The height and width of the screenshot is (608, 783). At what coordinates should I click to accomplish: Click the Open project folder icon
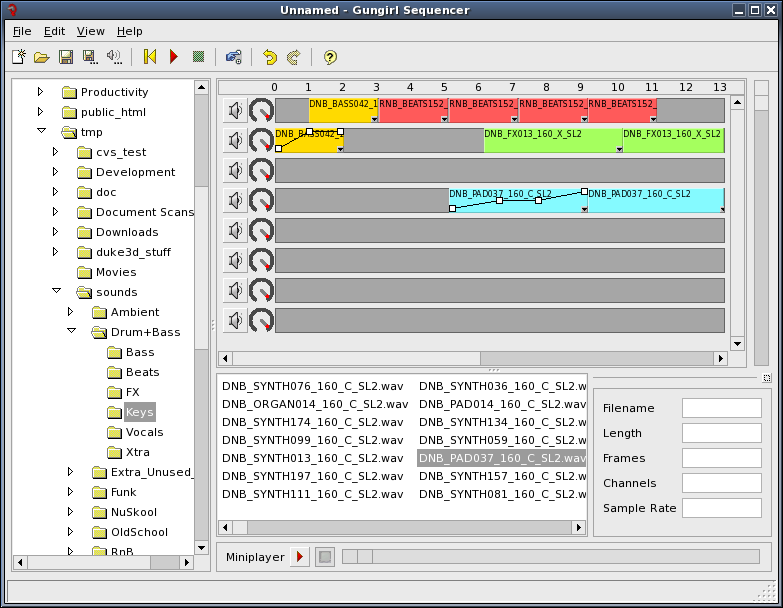pos(42,57)
